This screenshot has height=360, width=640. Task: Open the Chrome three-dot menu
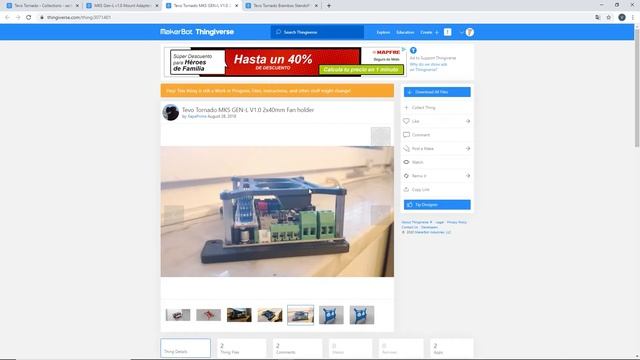[633, 18]
